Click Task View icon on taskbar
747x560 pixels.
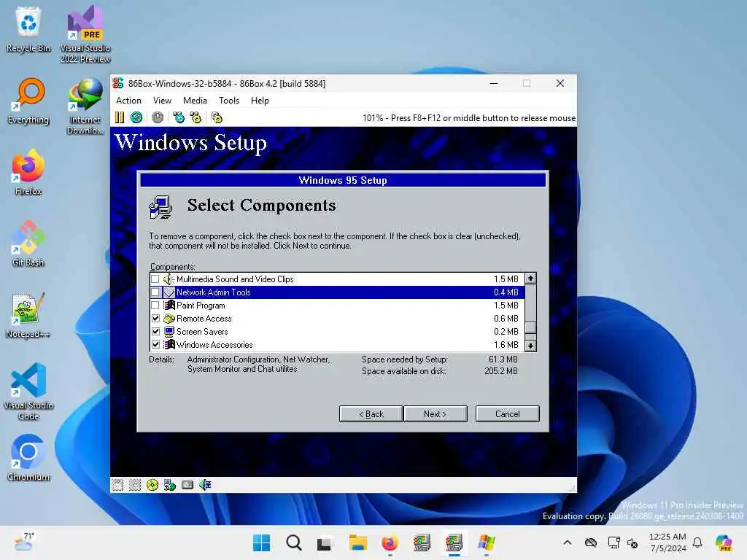point(325,542)
